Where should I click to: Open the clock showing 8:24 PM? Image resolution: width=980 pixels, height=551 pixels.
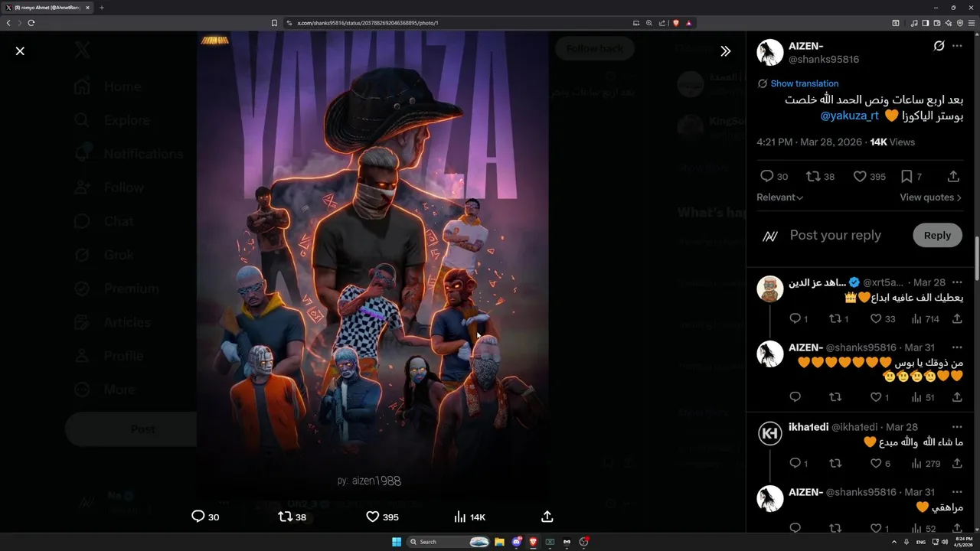point(962,542)
